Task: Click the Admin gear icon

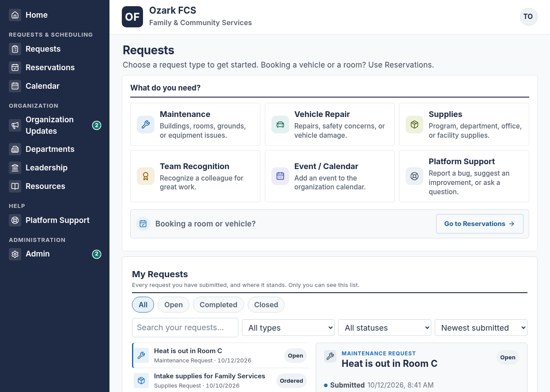Action: [x=15, y=254]
